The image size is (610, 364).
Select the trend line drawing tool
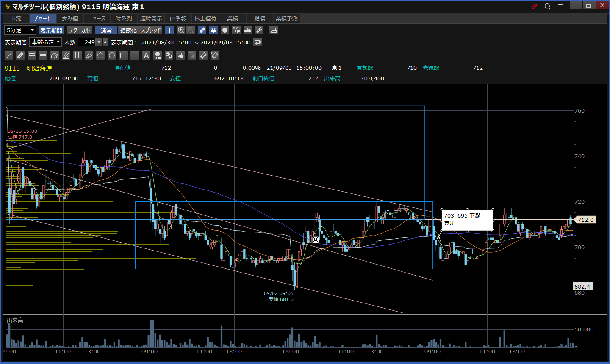coord(9,55)
